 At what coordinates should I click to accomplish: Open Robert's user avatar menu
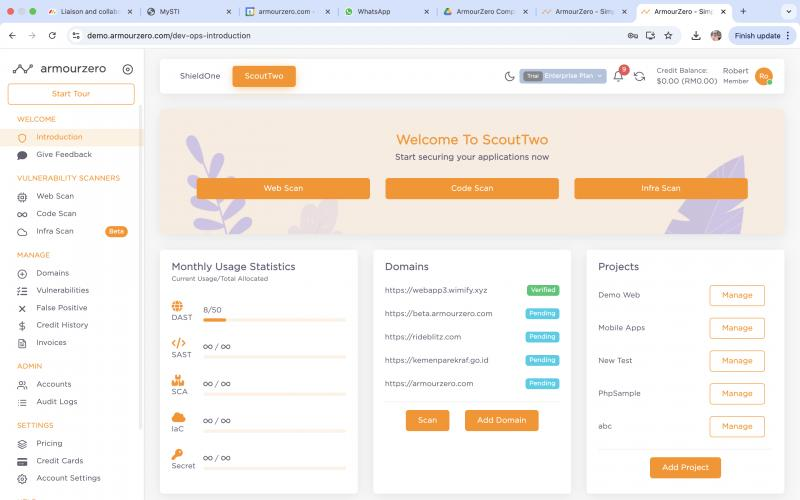click(763, 76)
